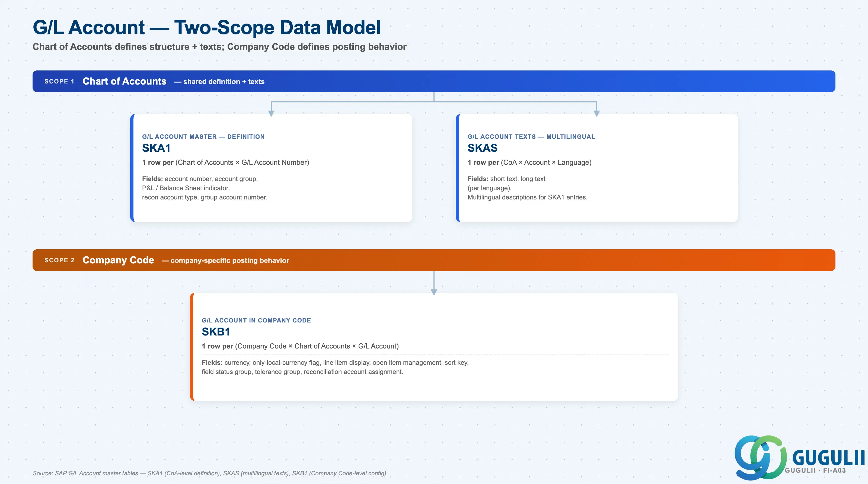Click the "(per language)." line
Image resolution: width=868 pixels, height=484 pixels.
coord(489,188)
